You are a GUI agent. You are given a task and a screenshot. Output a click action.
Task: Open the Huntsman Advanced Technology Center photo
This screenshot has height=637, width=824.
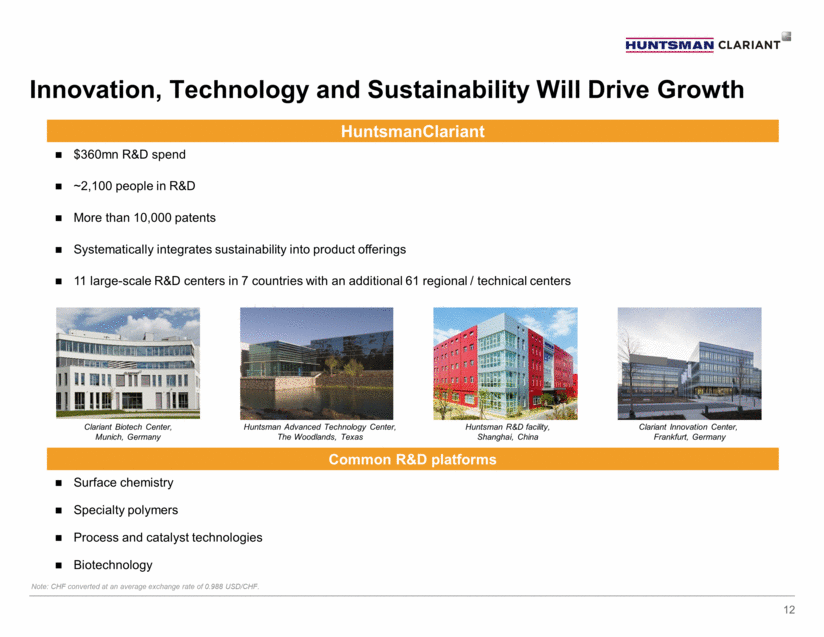click(x=316, y=363)
